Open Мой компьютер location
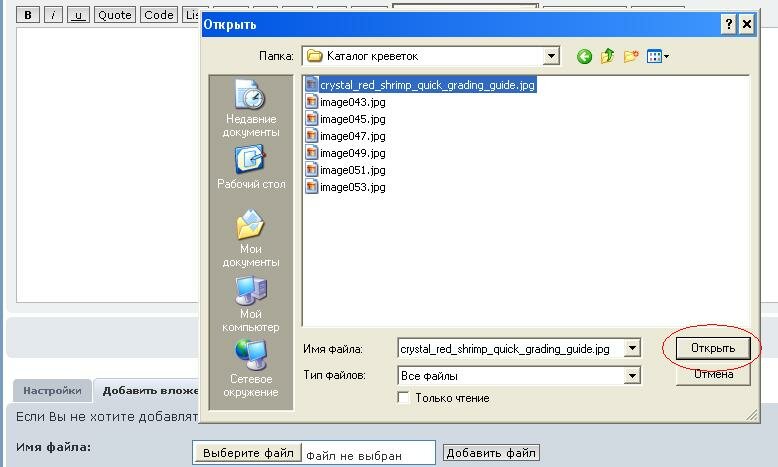Viewport: 778px width, 467px height. click(250, 305)
